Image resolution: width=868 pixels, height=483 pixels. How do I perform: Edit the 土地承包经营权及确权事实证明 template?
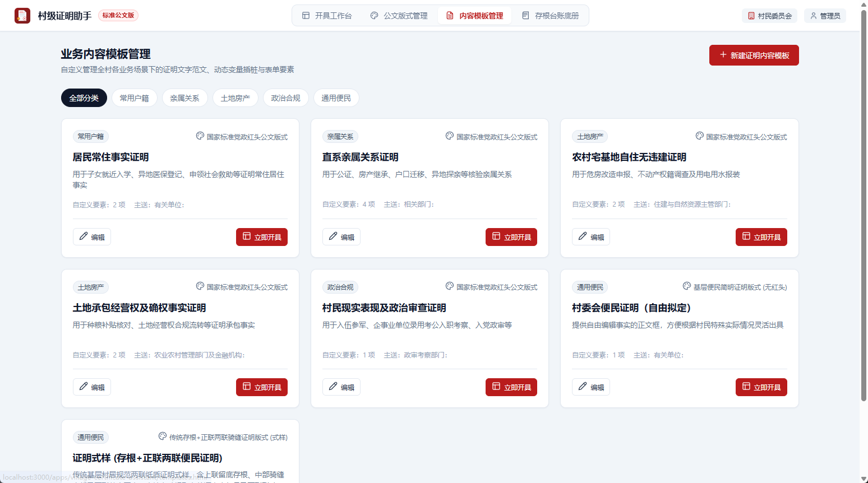pos(92,387)
